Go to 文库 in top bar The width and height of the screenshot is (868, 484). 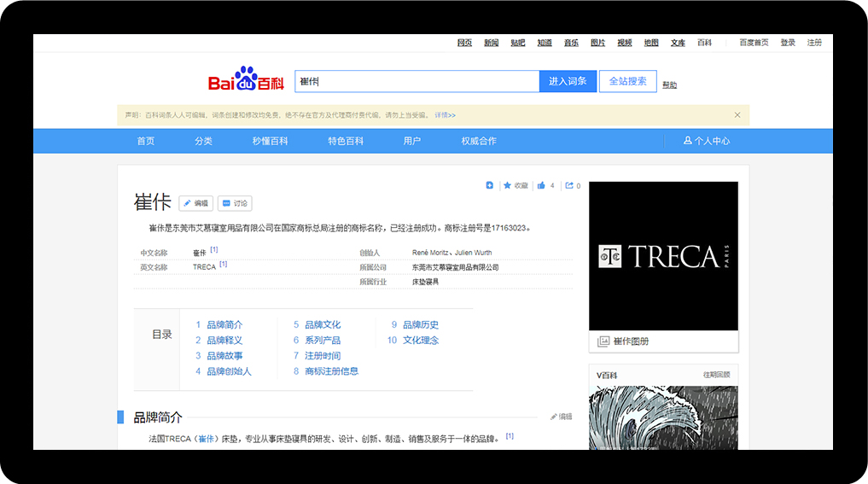click(678, 43)
